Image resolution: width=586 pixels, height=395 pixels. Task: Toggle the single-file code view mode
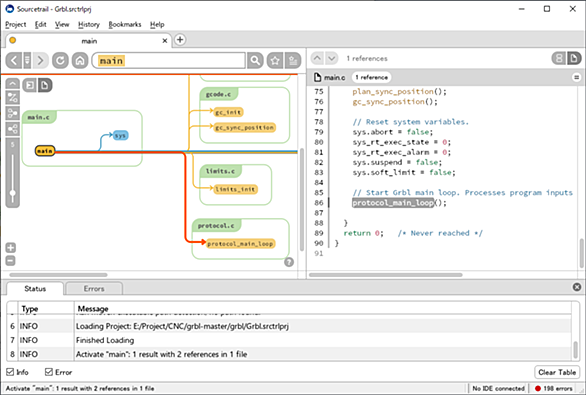click(x=574, y=58)
